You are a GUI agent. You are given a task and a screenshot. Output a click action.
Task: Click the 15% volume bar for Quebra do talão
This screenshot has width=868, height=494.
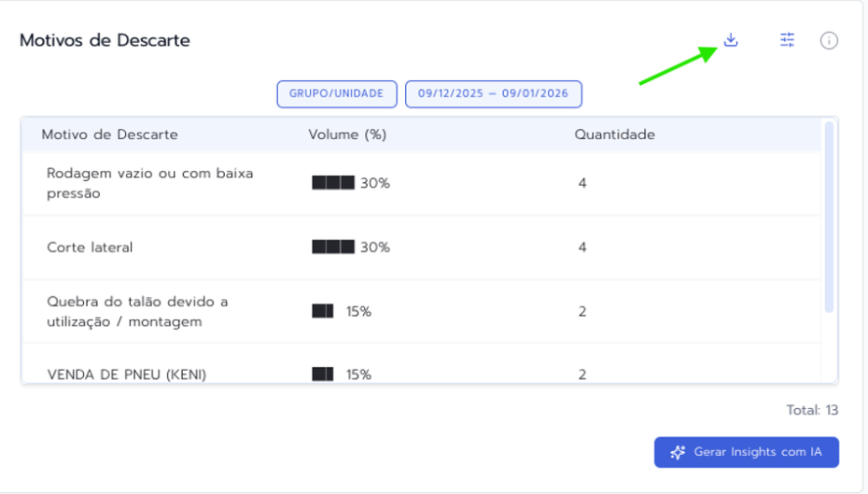323,311
